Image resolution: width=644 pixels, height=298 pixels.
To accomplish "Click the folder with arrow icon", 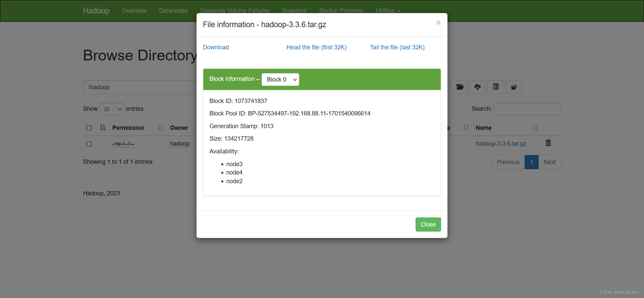I will click(x=514, y=87).
